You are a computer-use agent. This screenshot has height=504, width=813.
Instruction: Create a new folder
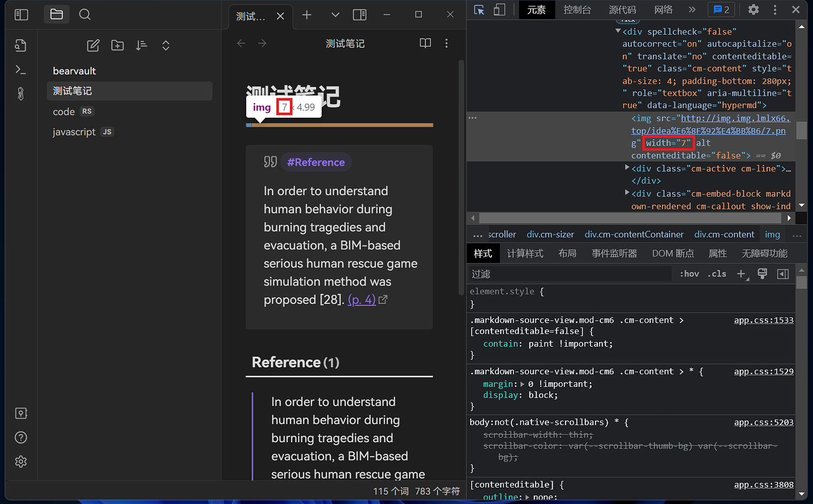117,45
